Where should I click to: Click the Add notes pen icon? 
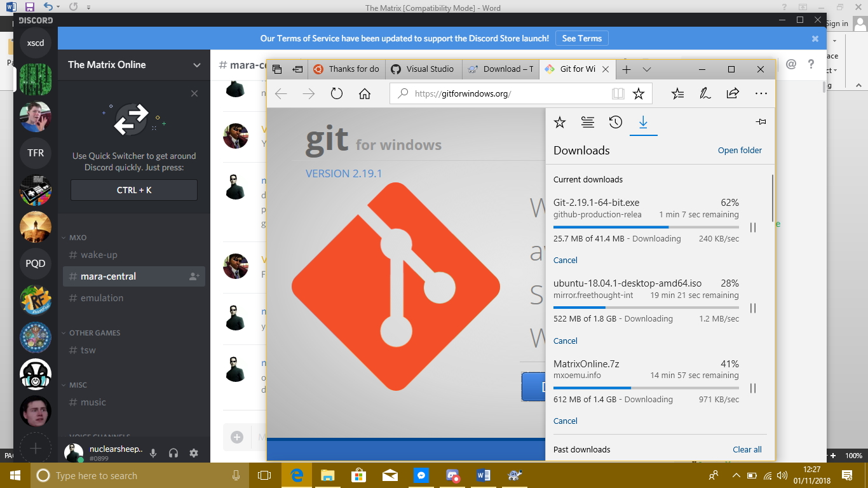pos(705,94)
